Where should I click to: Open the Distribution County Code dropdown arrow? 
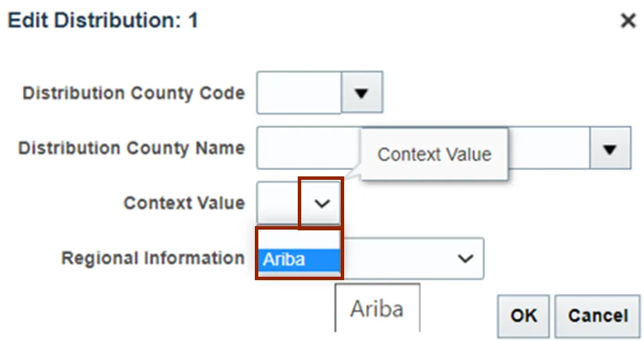[361, 92]
